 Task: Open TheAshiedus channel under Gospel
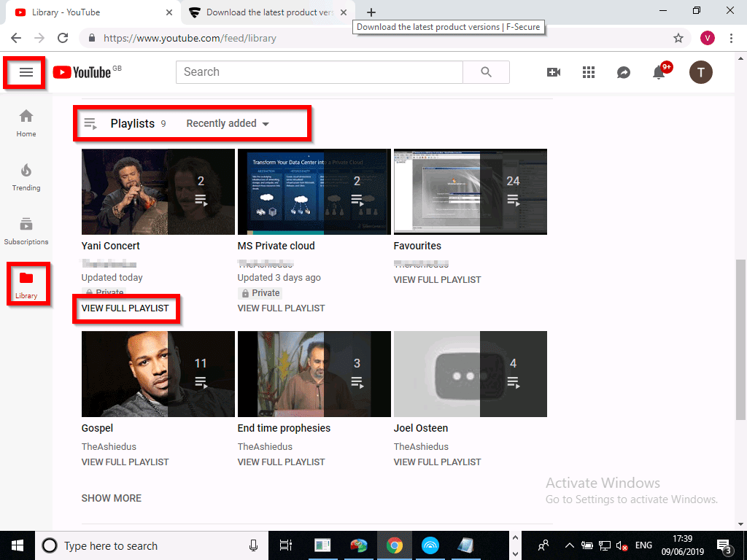tap(109, 447)
